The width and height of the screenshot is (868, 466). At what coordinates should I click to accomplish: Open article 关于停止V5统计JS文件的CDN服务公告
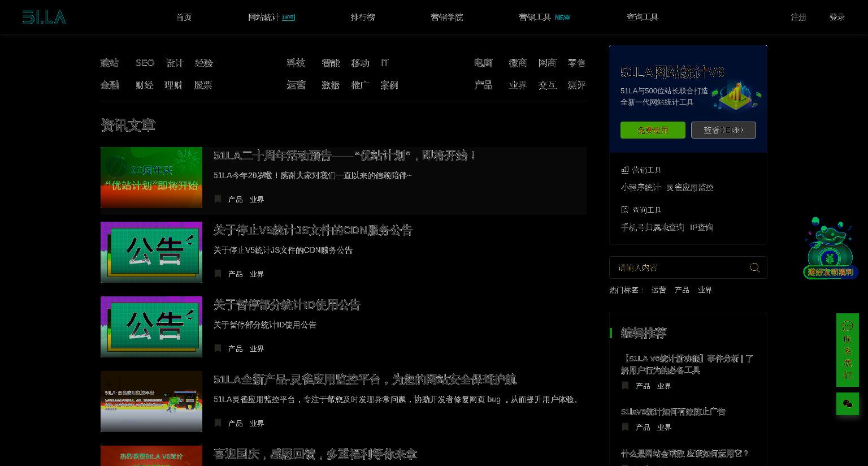313,230
